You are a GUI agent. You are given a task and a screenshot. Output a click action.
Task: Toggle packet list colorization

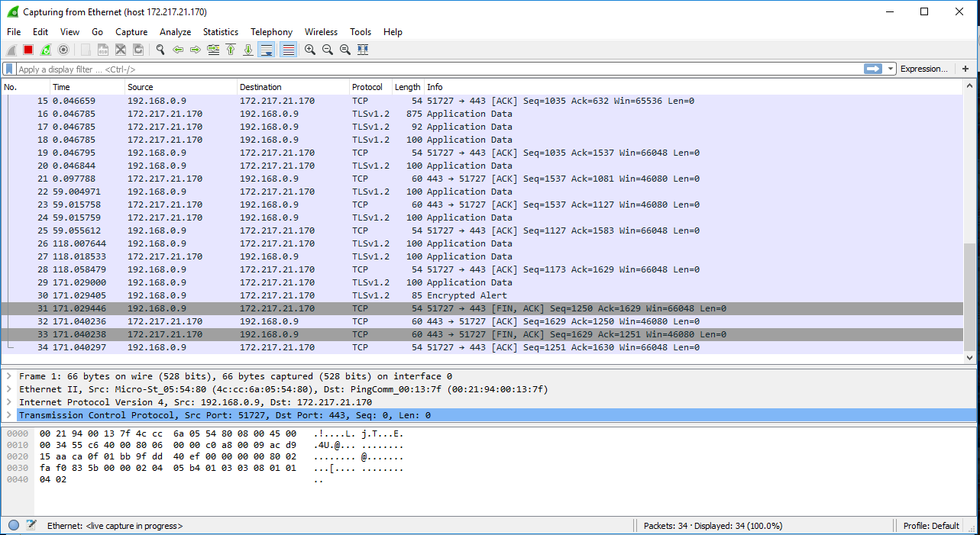tap(288, 50)
